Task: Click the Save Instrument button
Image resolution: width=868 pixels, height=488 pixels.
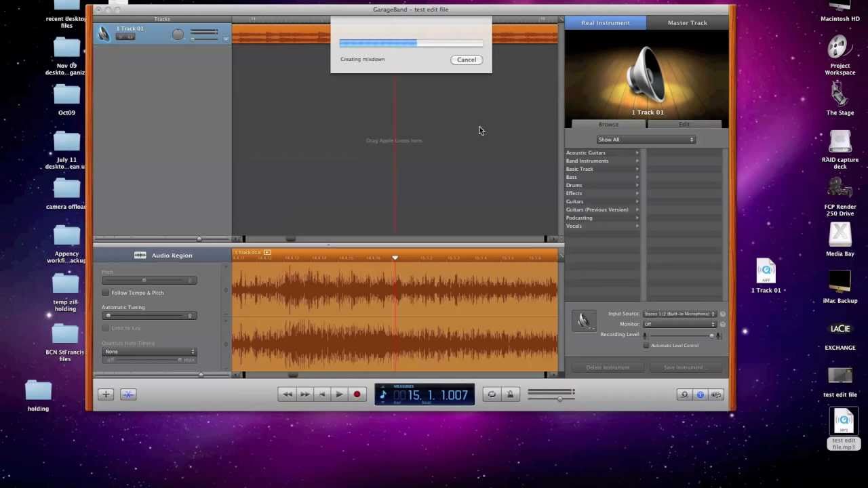Action: (x=684, y=367)
